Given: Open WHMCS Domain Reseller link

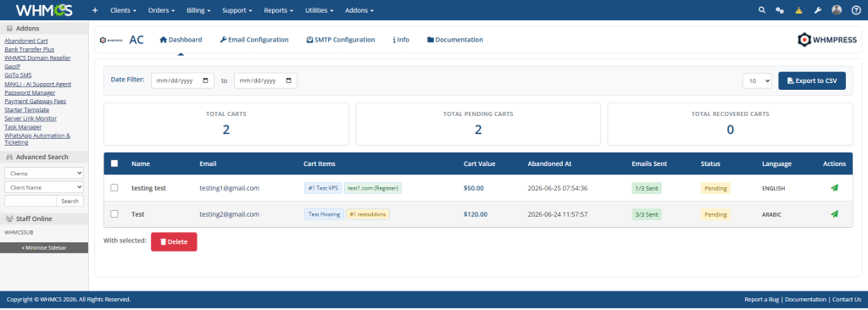Looking at the screenshot, I should tap(37, 58).
